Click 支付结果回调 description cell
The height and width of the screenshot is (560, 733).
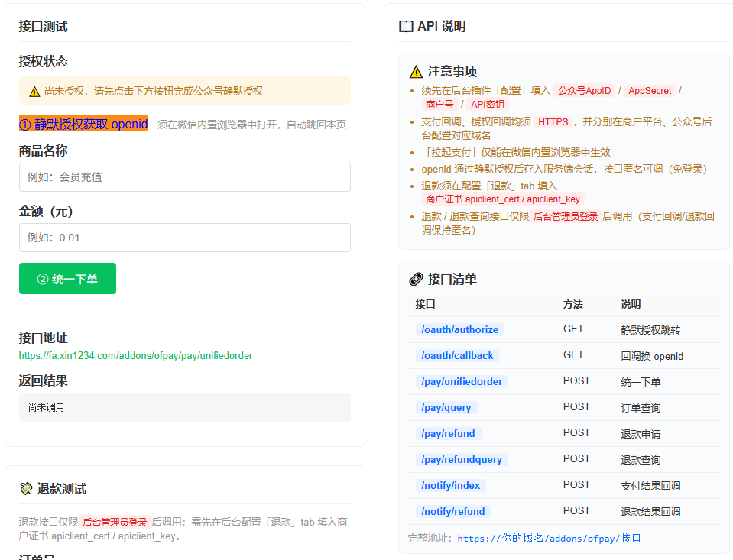pos(650,486)
